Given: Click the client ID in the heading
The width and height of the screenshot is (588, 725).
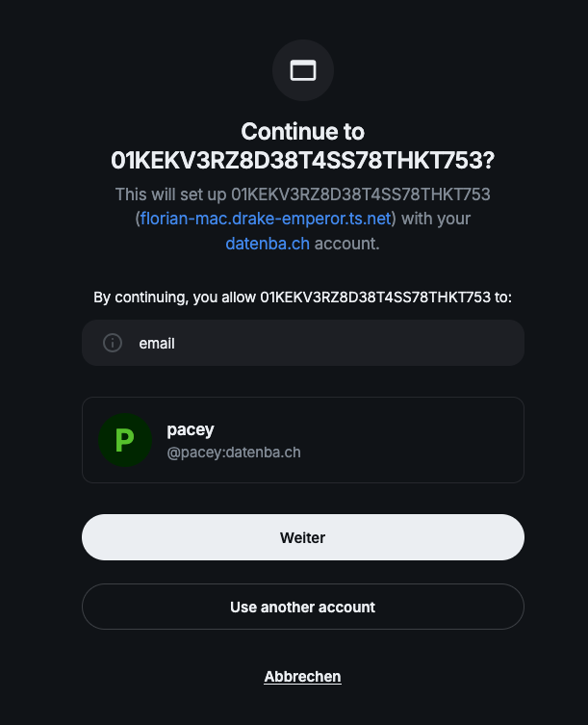Looking at the screenshot, I should pyautogui.click(x=302, y=159).
